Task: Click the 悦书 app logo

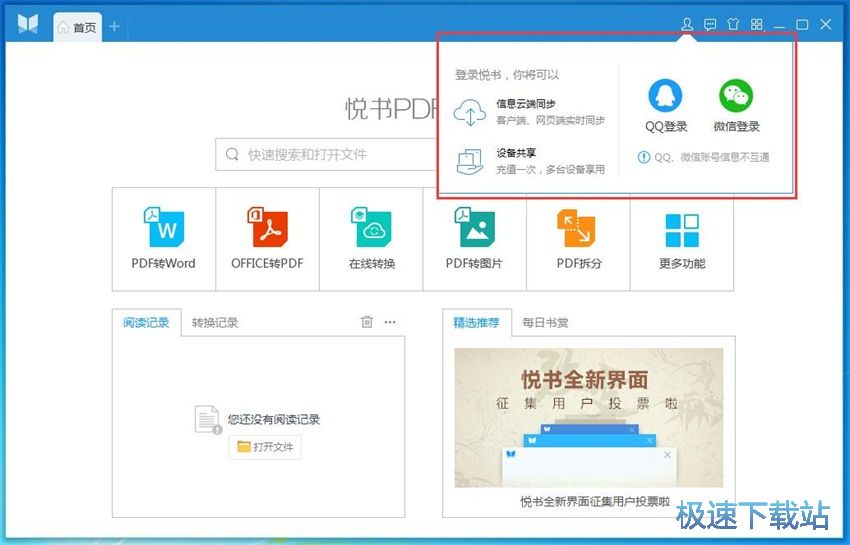Action: (28, 24)
